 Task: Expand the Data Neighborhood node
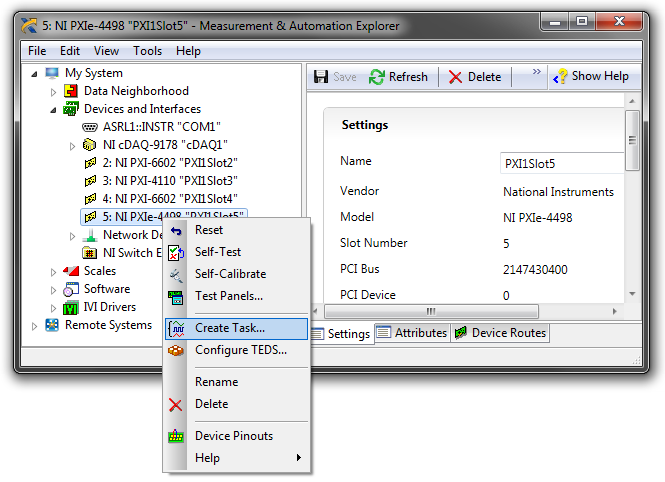point(53,92)
